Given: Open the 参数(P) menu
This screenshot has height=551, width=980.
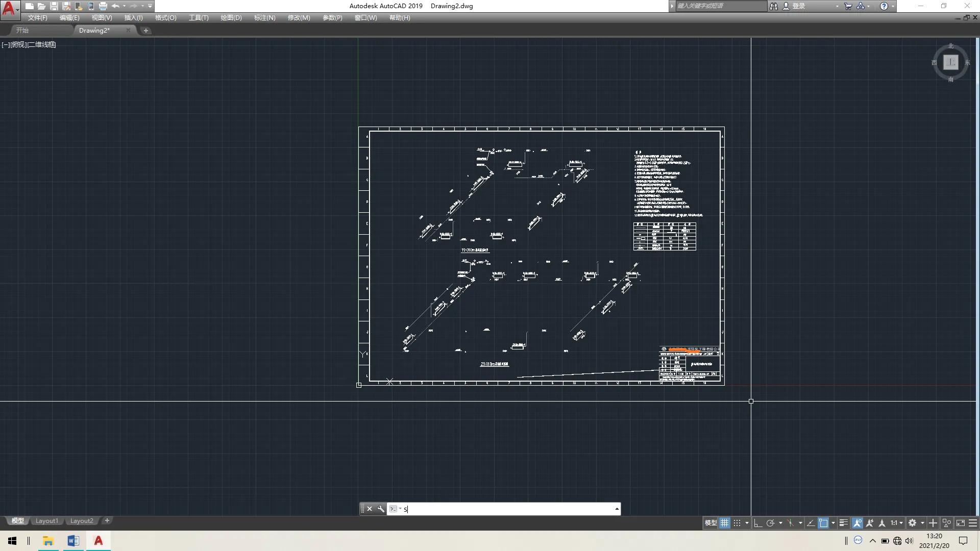Looking at the screenshot, I should 332,17.
